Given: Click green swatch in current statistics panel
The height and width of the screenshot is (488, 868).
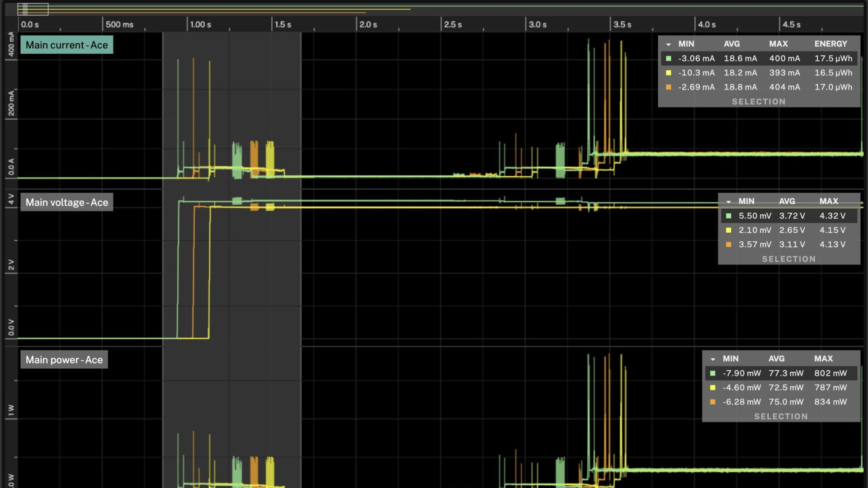Looking at the screenshot, I should click(668, 58).
